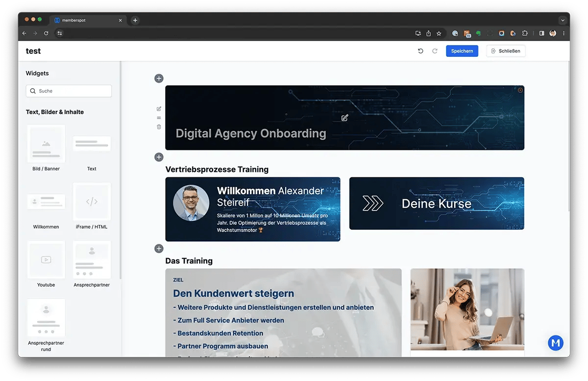The height and width of the screenshot is (381, 588).
Task: Open a new browser tab
Action: (135, 20)
